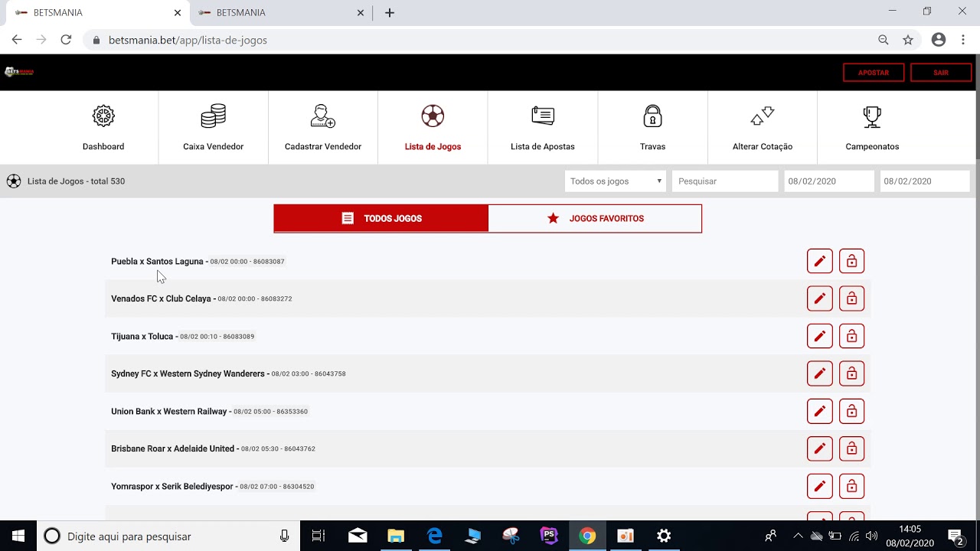Reload the page
This screenshot has height=551, width=980.
coord(66,40)
